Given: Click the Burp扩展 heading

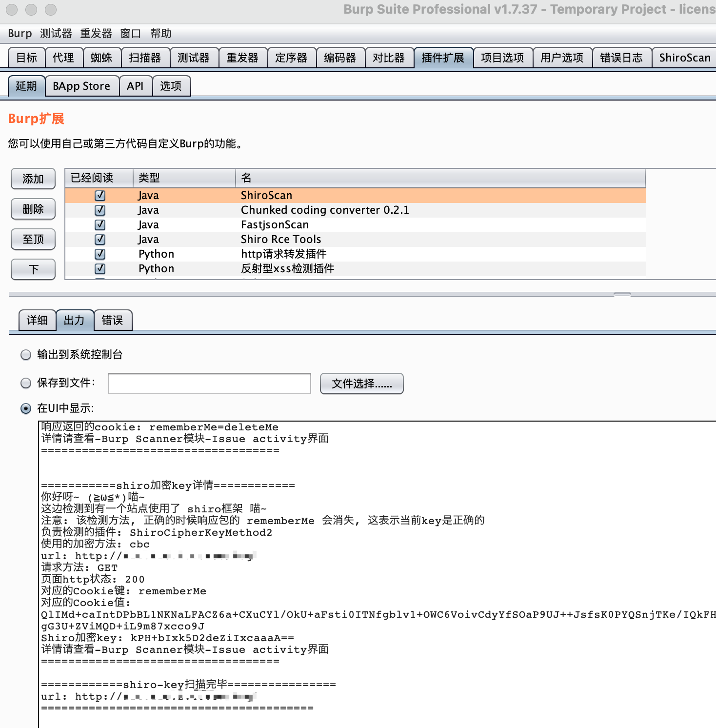Looking at the screenshot, I should [x=36, y=119].
